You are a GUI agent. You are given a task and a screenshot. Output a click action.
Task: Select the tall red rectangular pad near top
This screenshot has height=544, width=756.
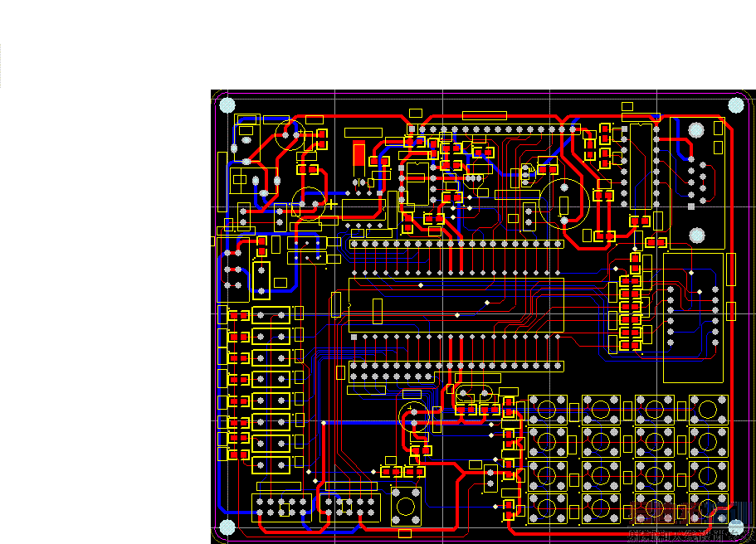coord(358,155)
